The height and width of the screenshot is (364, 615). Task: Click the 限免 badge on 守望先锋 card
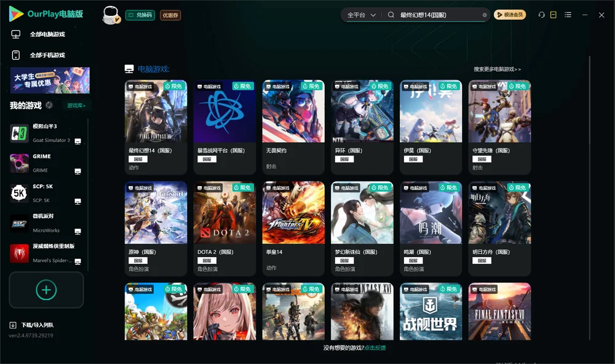[518, 86]
